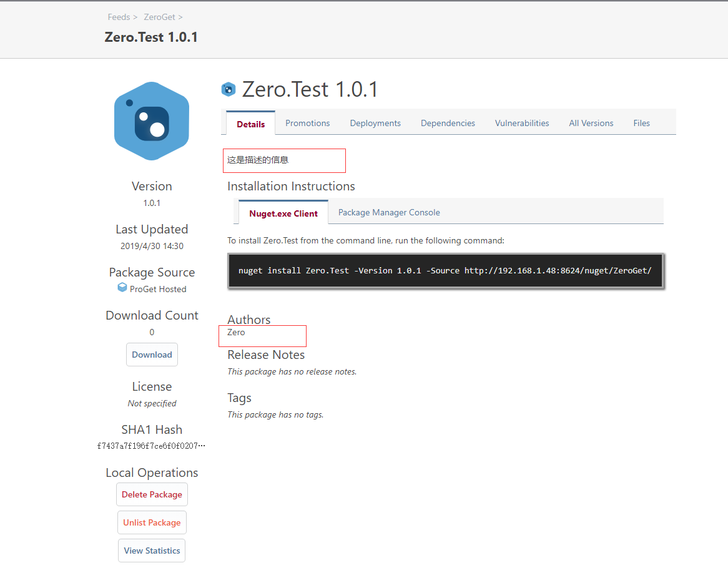This screenshot has height=568, width=728.
Task: Click the Chinese description text
Action: [258, 160]
